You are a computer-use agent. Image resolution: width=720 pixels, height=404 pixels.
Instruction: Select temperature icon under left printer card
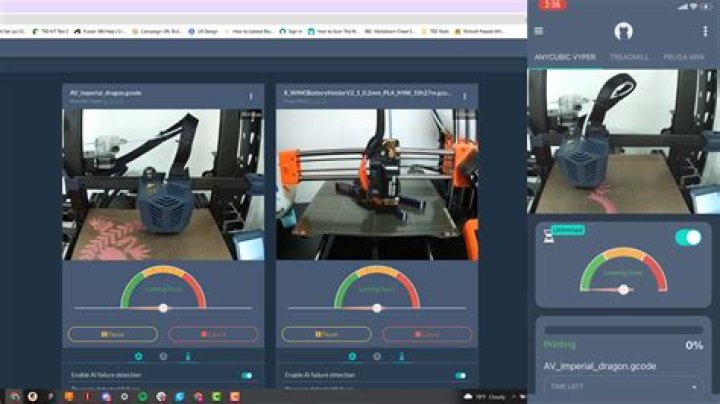[x=188, y=356]
